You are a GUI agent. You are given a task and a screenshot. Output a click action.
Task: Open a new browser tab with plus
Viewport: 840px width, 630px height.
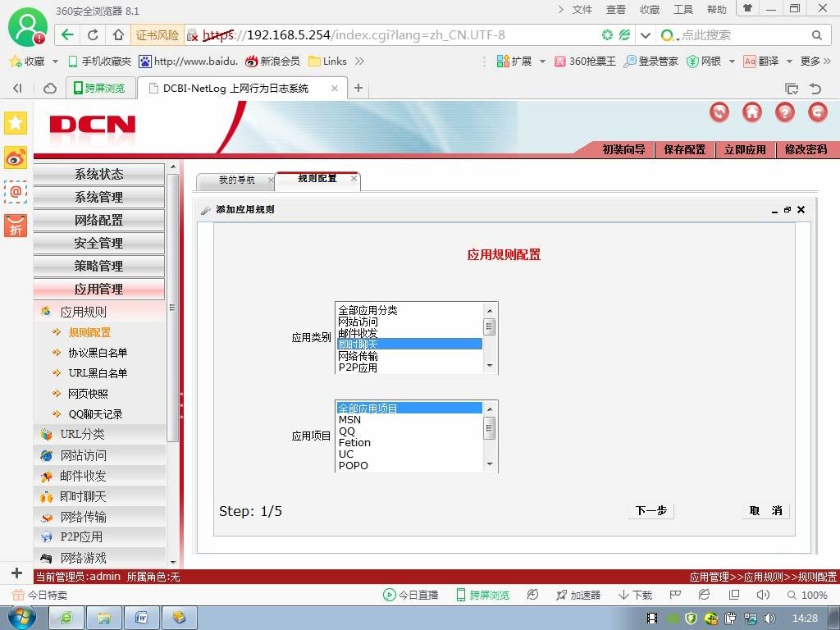click(358, 88)
